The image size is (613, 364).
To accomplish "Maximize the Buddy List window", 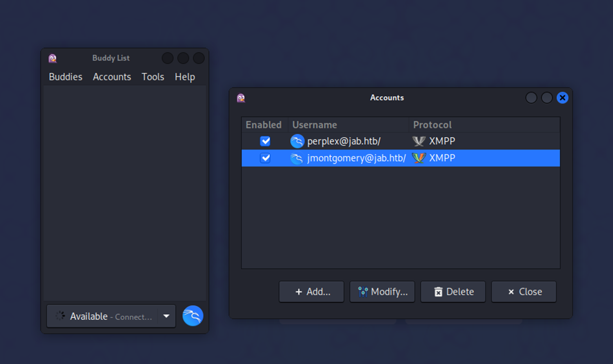I will click(x=183, y=58).
